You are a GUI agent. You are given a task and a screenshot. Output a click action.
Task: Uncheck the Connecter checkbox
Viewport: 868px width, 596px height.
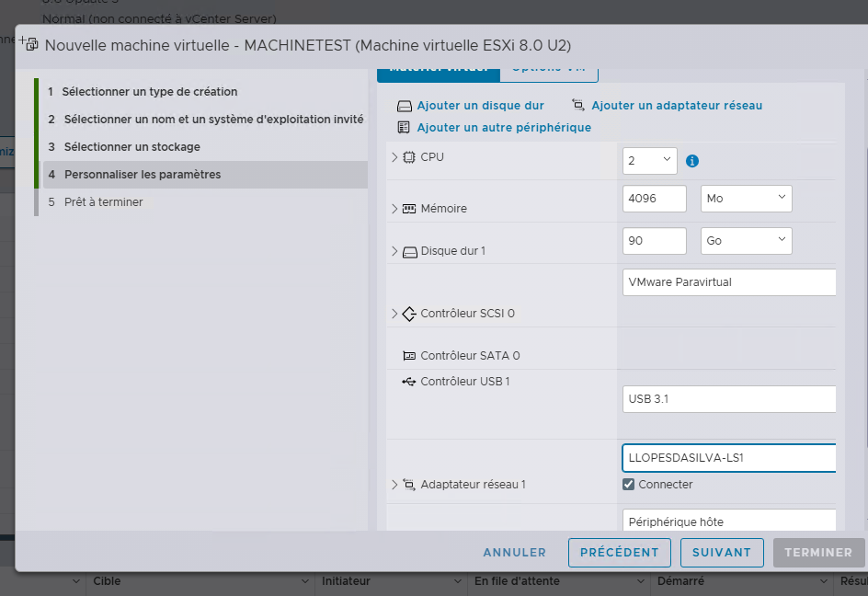click(x=627, y=484)
